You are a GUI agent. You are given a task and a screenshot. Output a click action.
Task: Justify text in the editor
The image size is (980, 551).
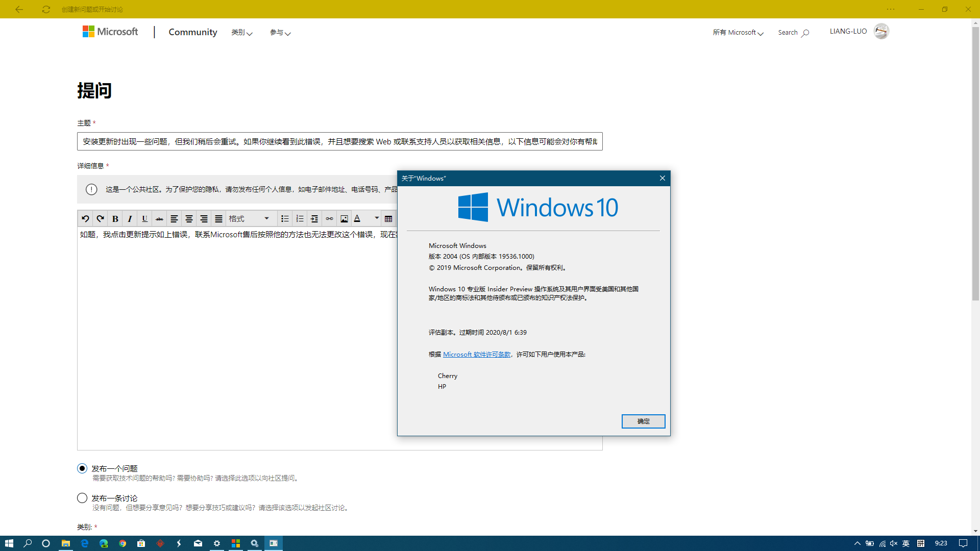tap(218, 219)
